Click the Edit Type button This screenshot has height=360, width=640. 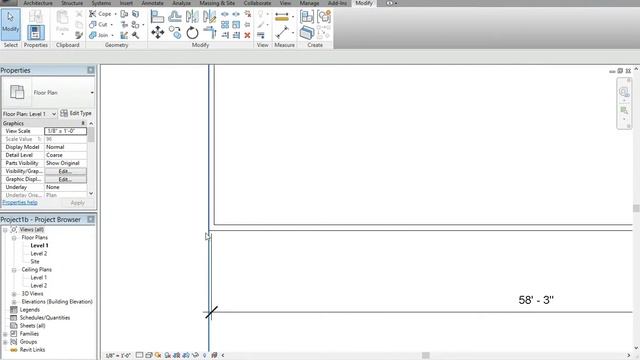76,113
